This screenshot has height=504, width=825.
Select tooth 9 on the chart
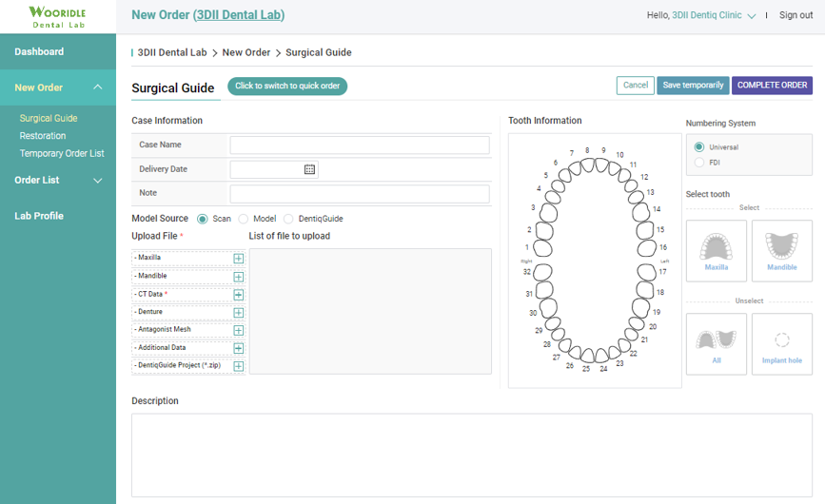(600, 165)
